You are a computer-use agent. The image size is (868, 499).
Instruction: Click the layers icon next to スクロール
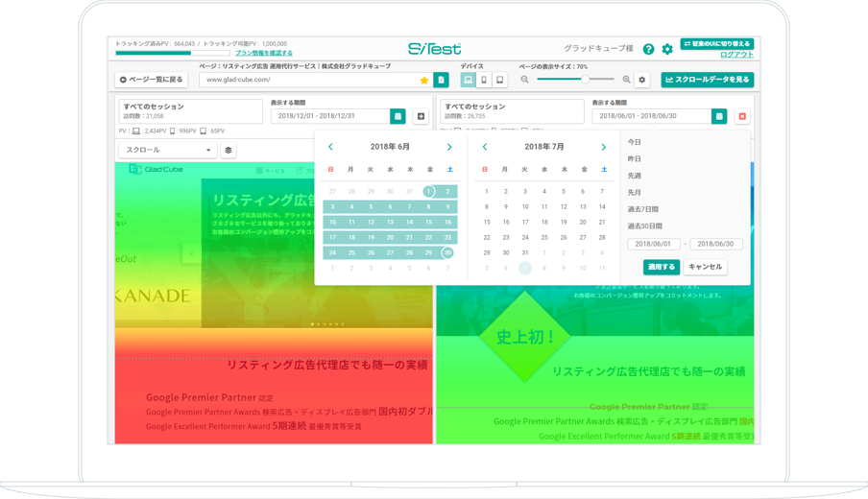tap(229, 151)
